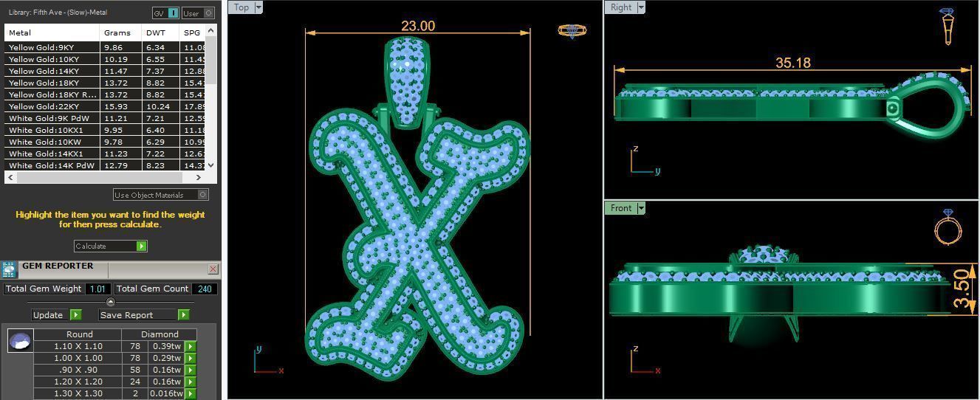980x400 pixels.
Task: Click the Right viewport title label
Action: pyautogui.click(x=621, y=7)
